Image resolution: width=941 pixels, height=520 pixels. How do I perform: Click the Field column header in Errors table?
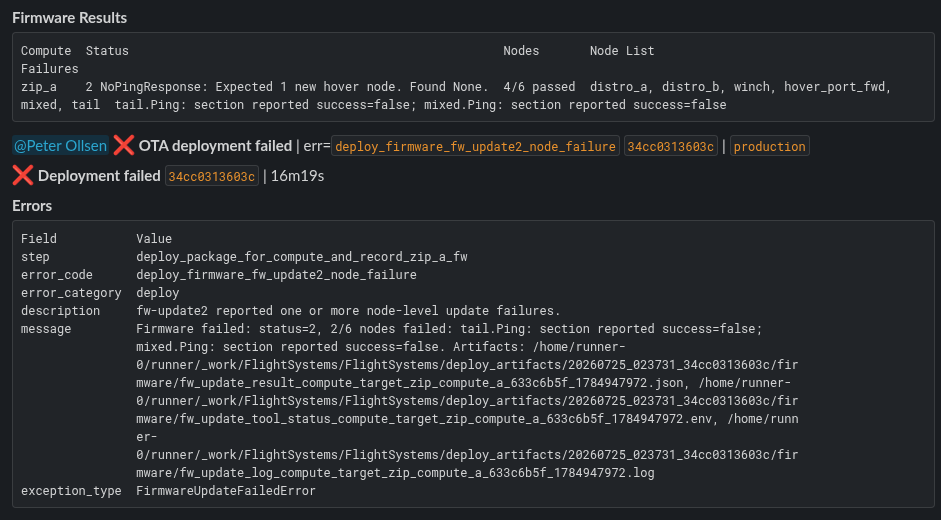[x=38, y=239]
